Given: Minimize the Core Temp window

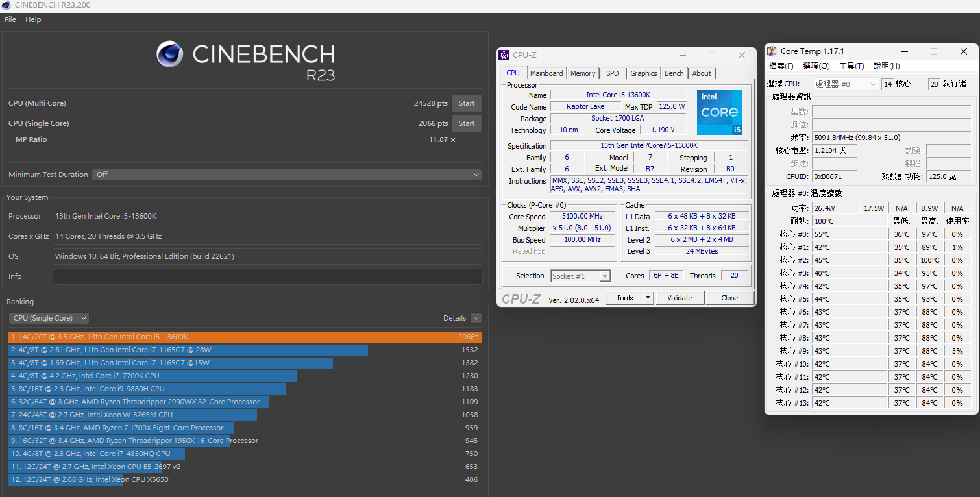Looking at the screenshot, I should (903, 51).
